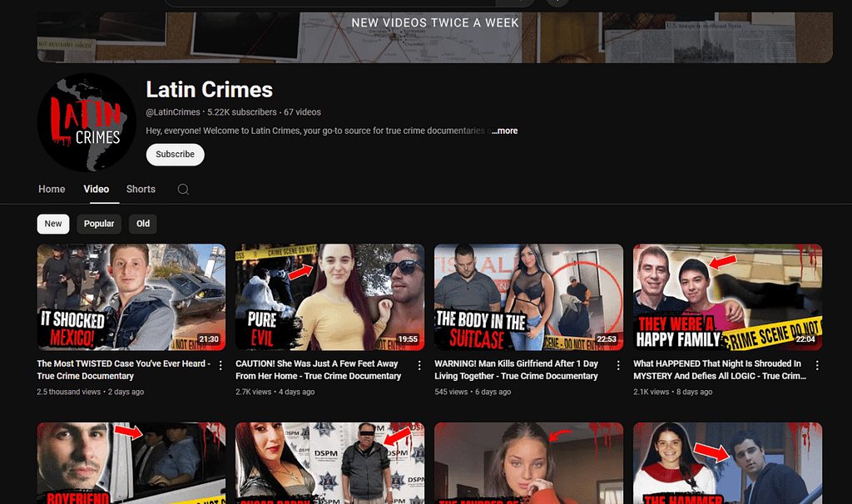Open the thumbnail of the girl in the orange top
852x504 pixels.
[528, 463]
